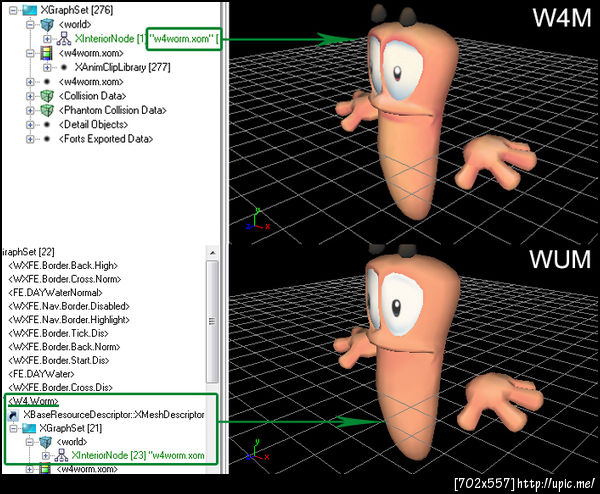The width and height of the screenshot is (600, 494).
Task: Click the green mesh icon of <Phantom Collision Data>
Action: click(x=47, y=111)
